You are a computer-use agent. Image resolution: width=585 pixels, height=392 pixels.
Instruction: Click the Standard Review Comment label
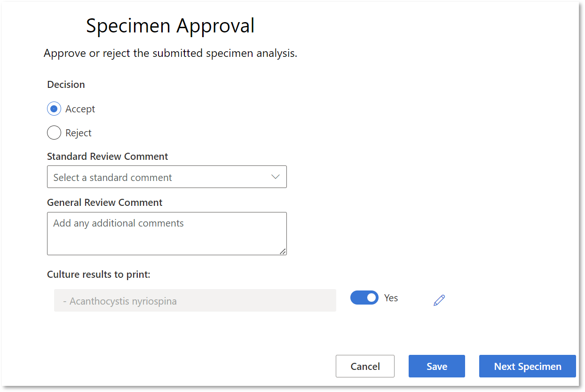[108, 157]
